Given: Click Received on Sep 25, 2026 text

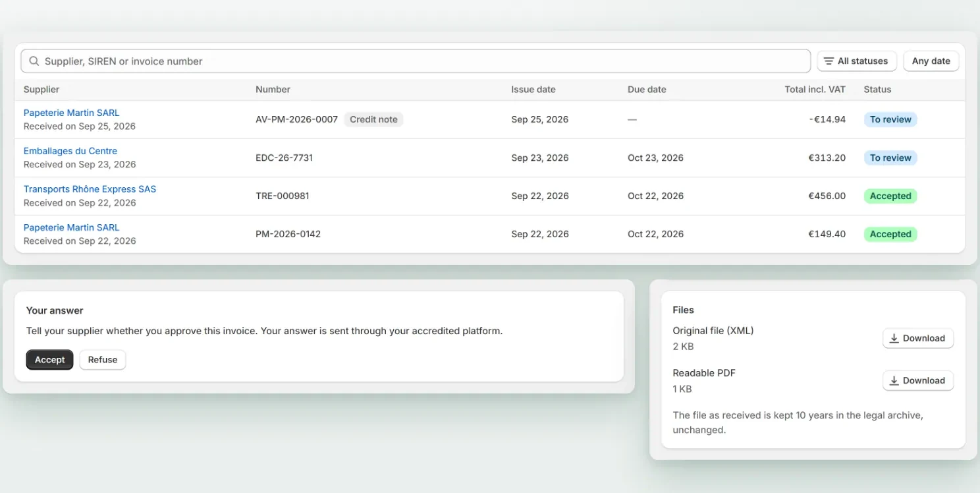Looking at the screenshot, I should pos(80,127).
